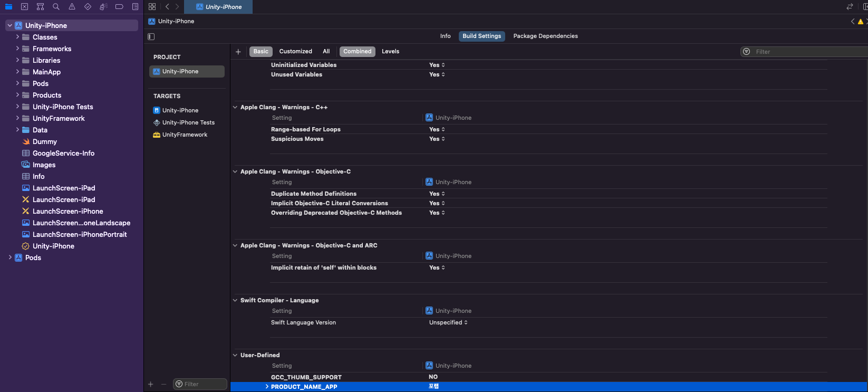The image size is (868, 392).
Task: Expand the PRODUCT_NAME_APP setting row
Action: (267, 387)
